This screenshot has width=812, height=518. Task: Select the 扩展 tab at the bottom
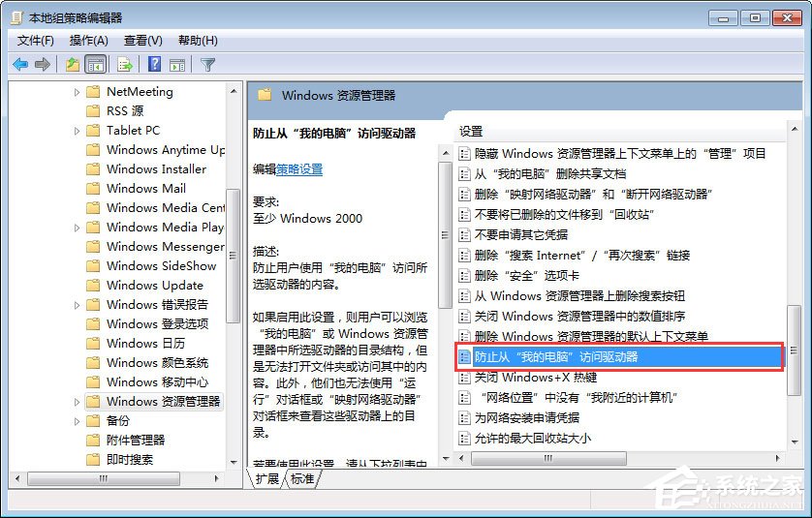(268, 478)
